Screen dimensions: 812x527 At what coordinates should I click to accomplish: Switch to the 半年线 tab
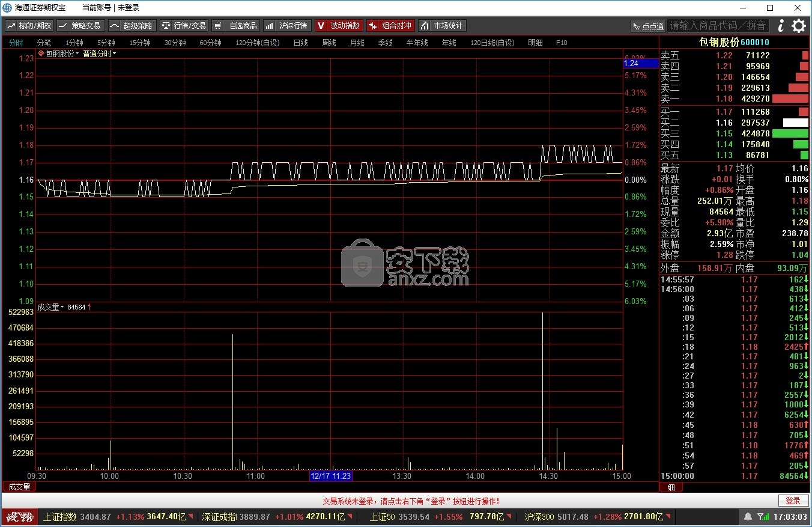pyautogui.click(x=417, y=43)
